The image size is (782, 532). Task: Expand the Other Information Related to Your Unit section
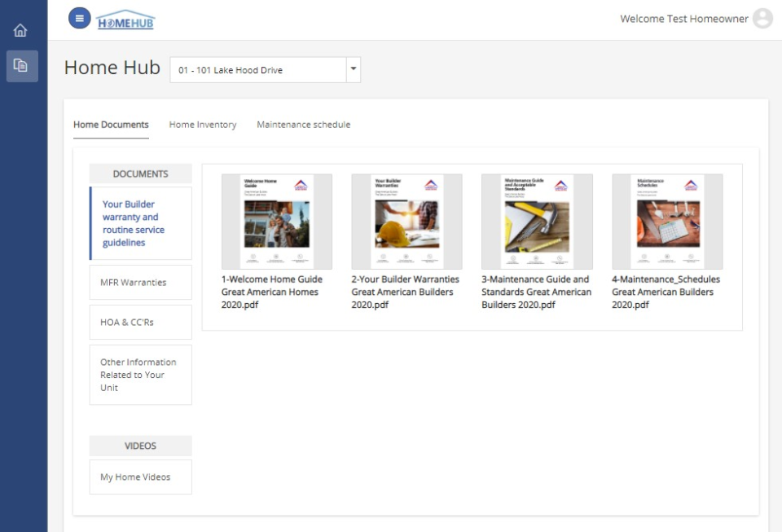(140, 375)
